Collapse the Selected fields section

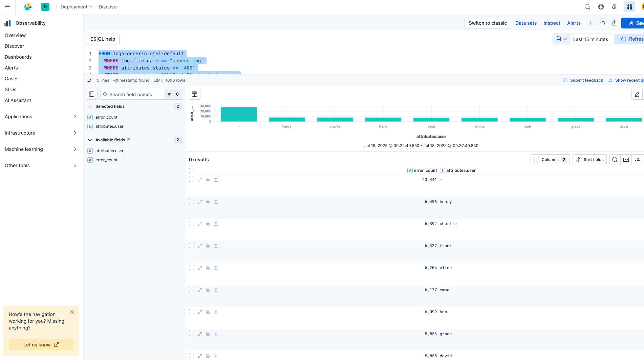tap(90, 106)
